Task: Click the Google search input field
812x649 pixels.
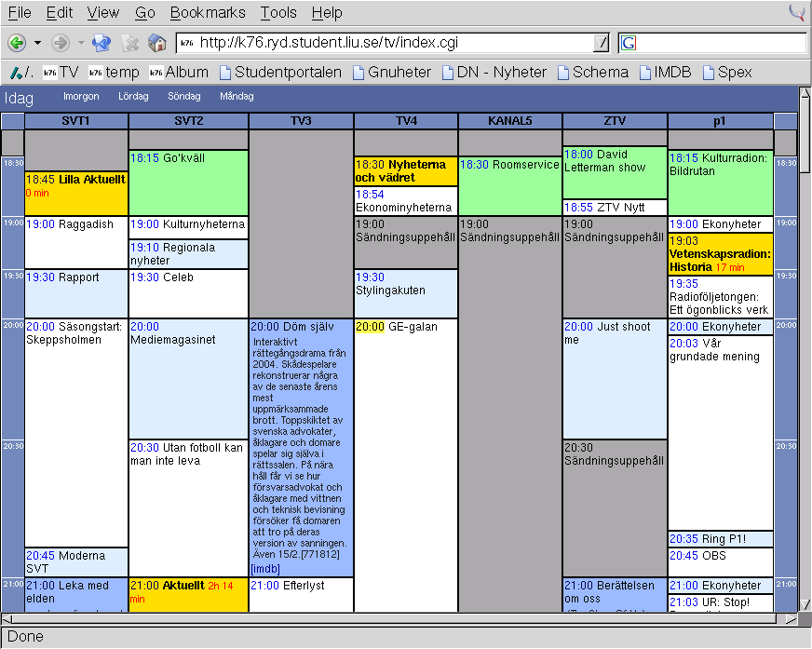Action: coord(721,43)
